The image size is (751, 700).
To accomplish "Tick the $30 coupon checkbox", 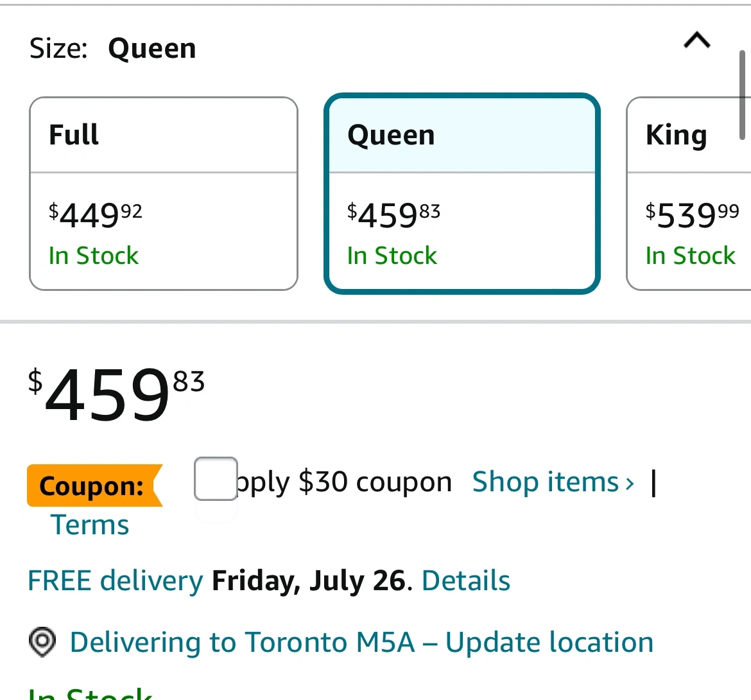I will 216,478.
